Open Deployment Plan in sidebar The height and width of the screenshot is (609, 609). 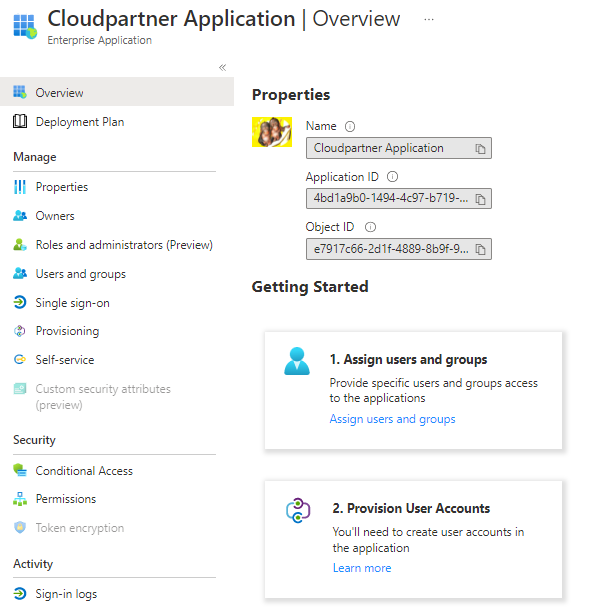pos(79,122)
